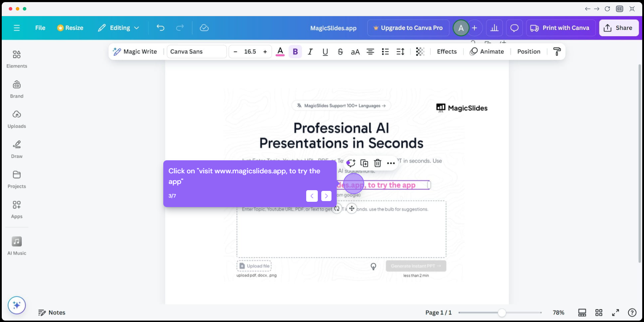Image resolution: width=644 pixels, height=322 pixels.
Task: Click the zoom slider handle
Action: [x=502, y=313]
